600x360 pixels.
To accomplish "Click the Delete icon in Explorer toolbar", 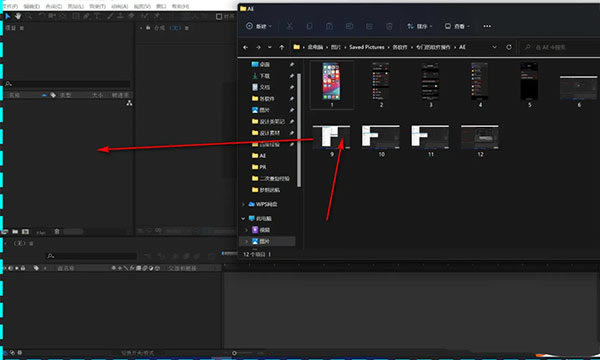I will point(389,26).
